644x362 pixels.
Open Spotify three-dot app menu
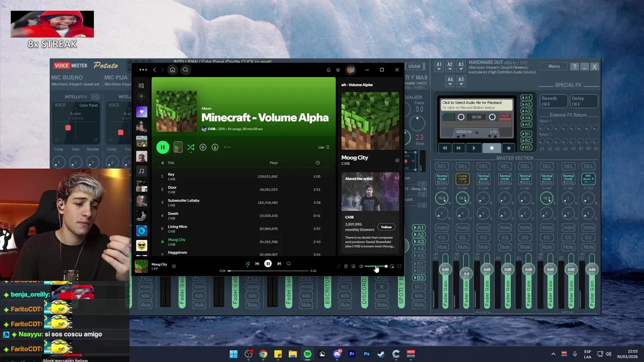[143, 70]
